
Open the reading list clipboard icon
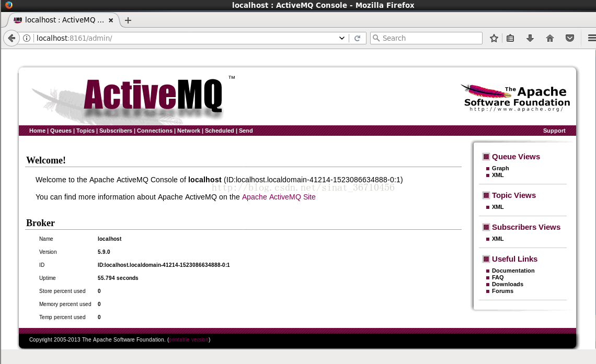(x=510, y=38)
